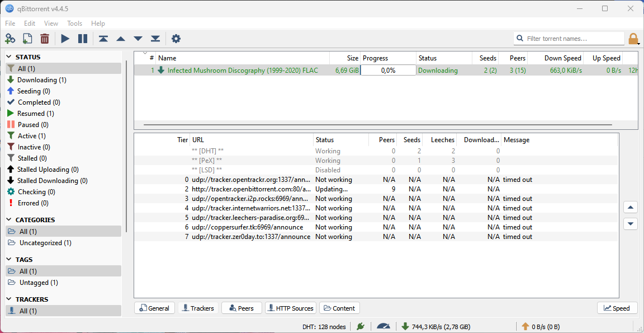Open the Peers tab

click(241, 308)
